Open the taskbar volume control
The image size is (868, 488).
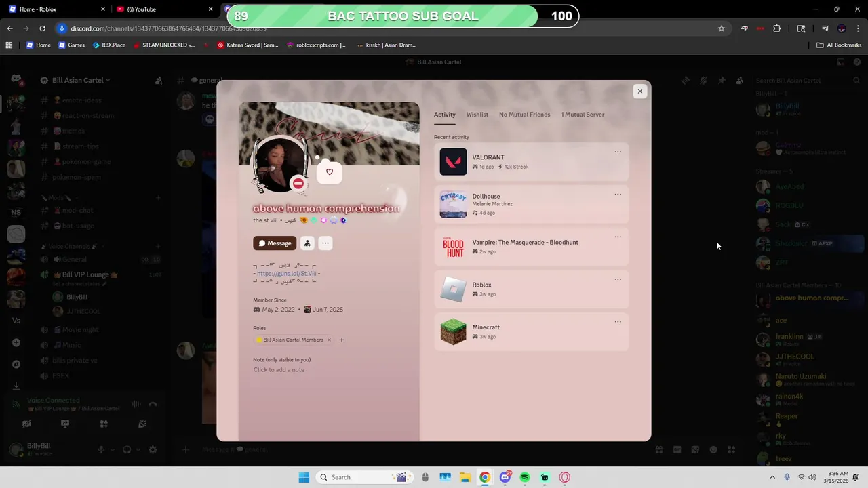click(812, 477)
